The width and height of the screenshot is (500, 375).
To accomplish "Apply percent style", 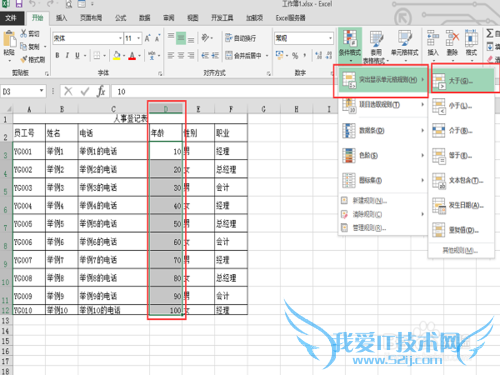I will (x=295, y=55).
